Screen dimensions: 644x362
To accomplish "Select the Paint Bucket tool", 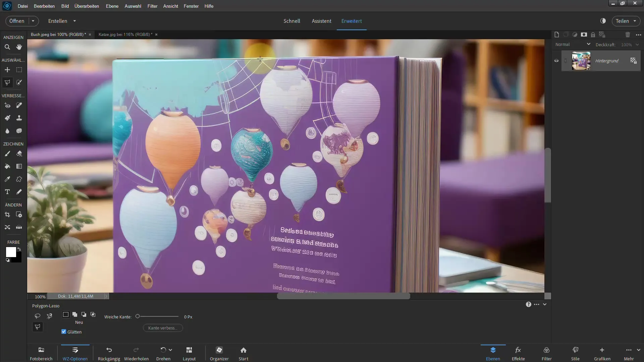I will (x=7, y=167).
